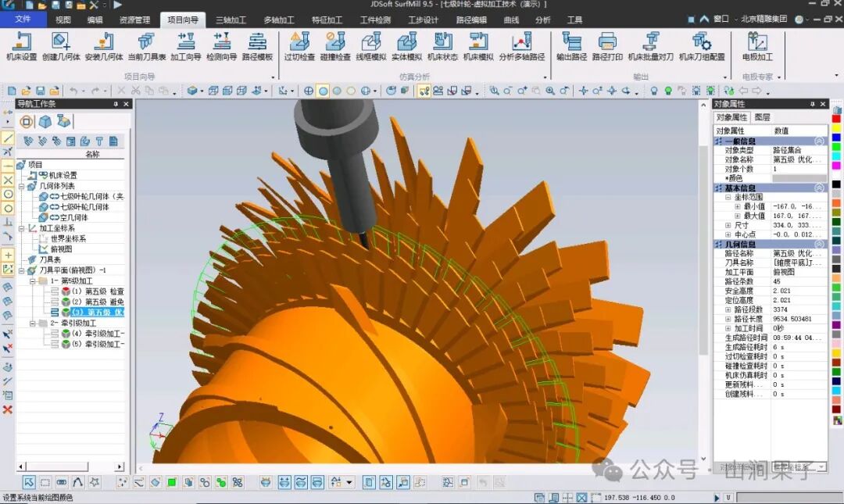Run 碰撞检查 collision check

pyautogui.click(x=334, y=47)
